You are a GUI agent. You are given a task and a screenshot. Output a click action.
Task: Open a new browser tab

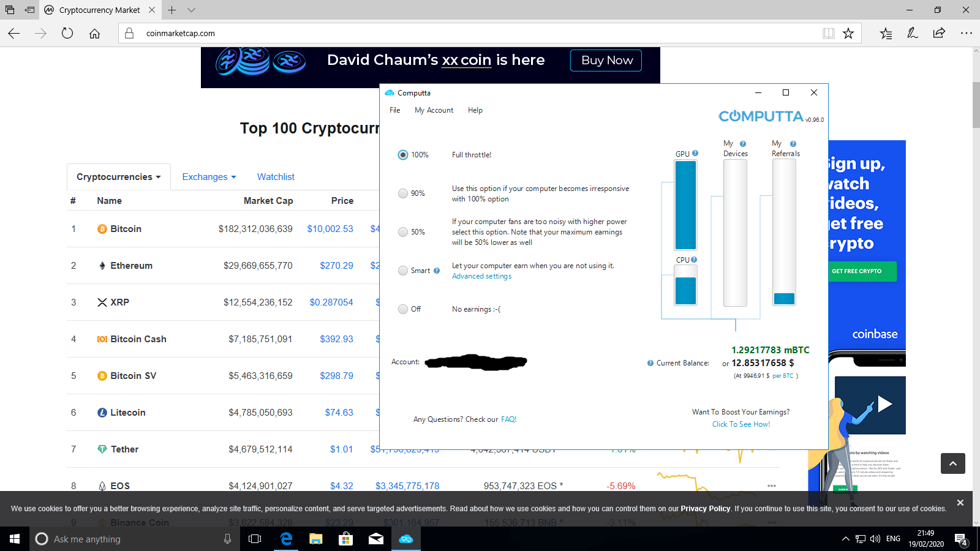coord(172,10)
